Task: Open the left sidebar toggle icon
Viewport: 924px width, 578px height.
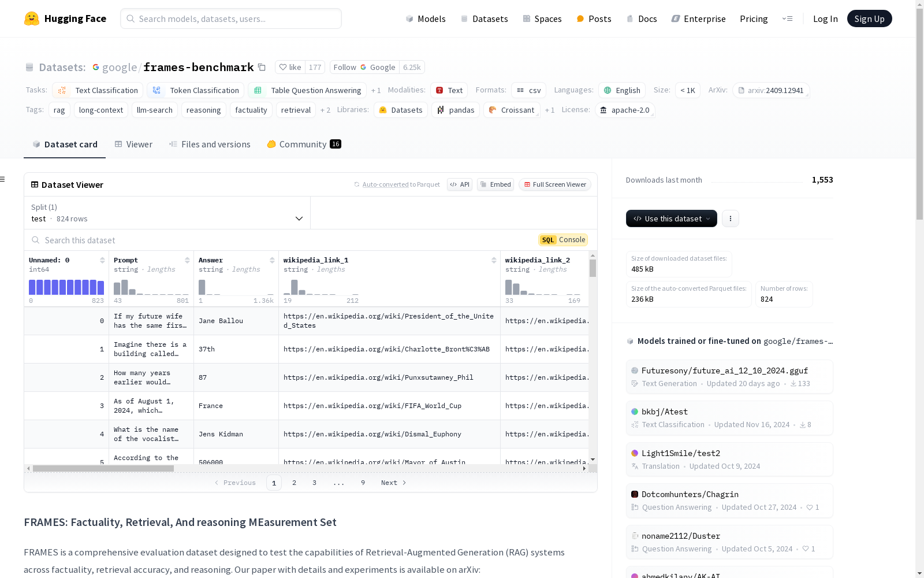Action: point(2,179)
